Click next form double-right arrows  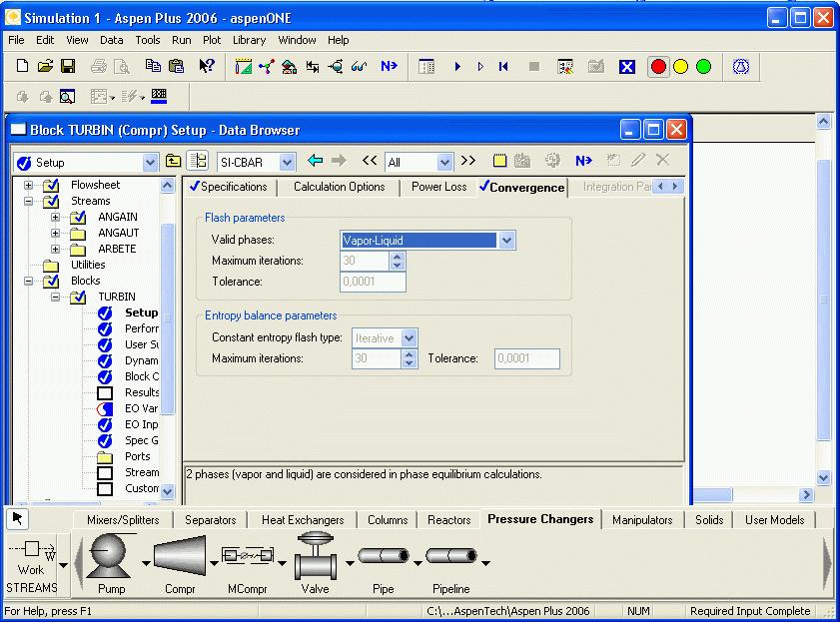point(468,160)
